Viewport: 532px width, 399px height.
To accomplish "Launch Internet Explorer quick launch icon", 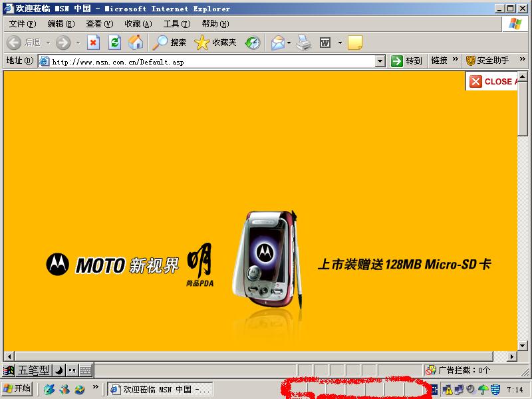I will coord(80,389).
